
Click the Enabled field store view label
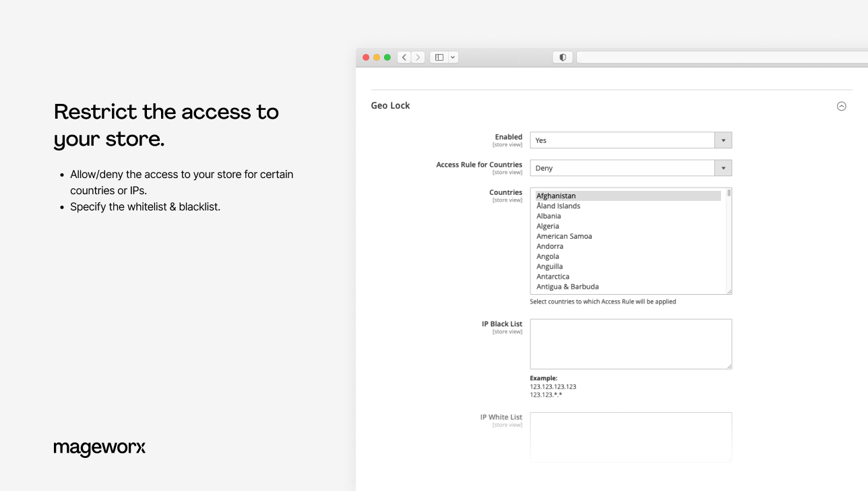(x=506, y=143)
